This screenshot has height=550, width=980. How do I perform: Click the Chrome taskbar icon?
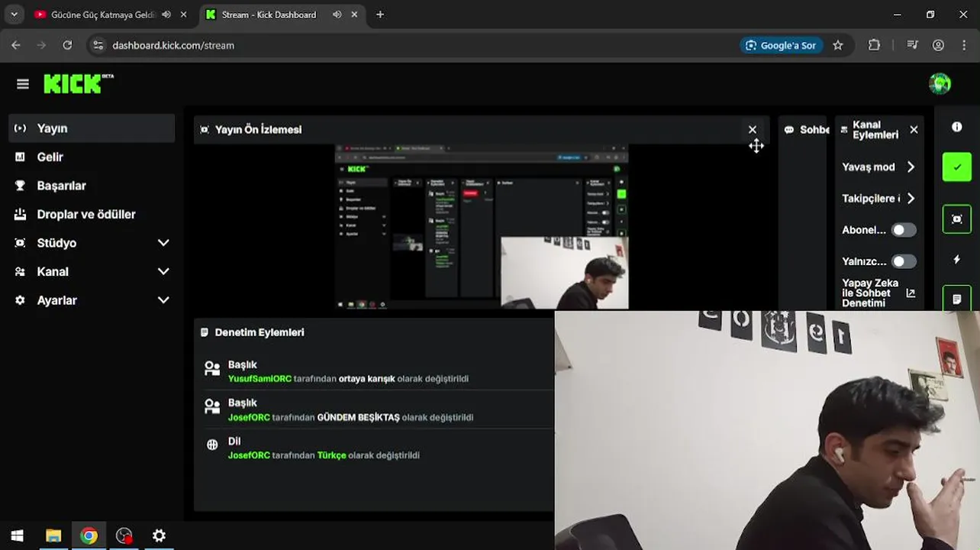(x=89, y=535)
